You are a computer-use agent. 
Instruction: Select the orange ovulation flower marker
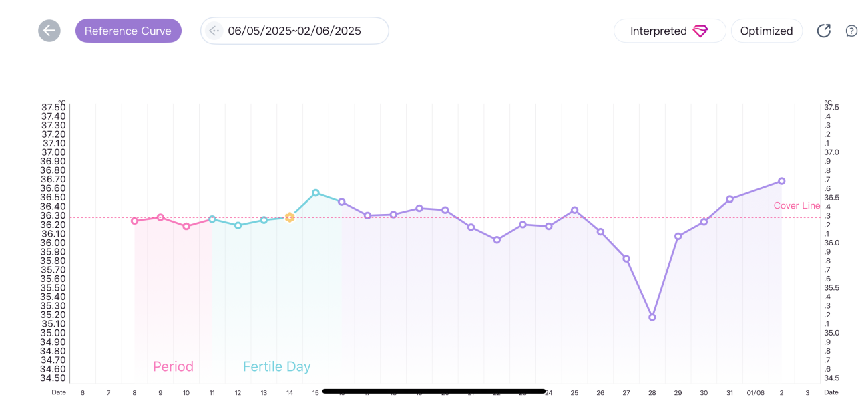[290, 216]
